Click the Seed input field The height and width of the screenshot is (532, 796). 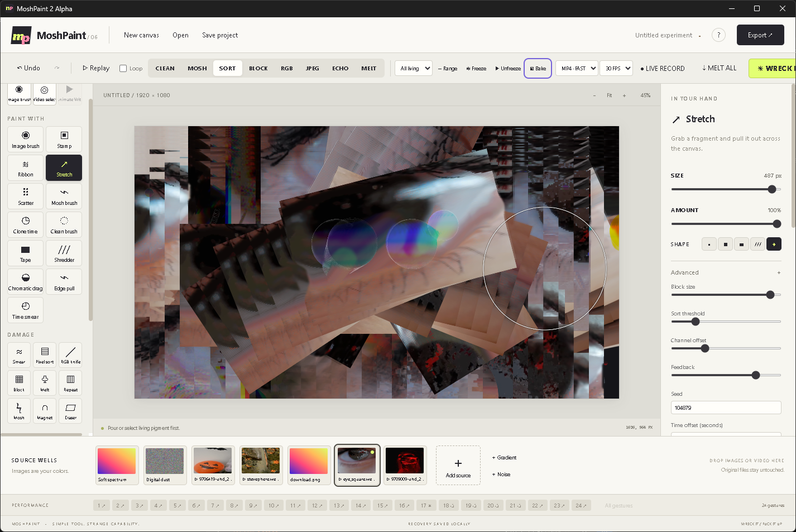pyautogui.click(x=726, y=408)
